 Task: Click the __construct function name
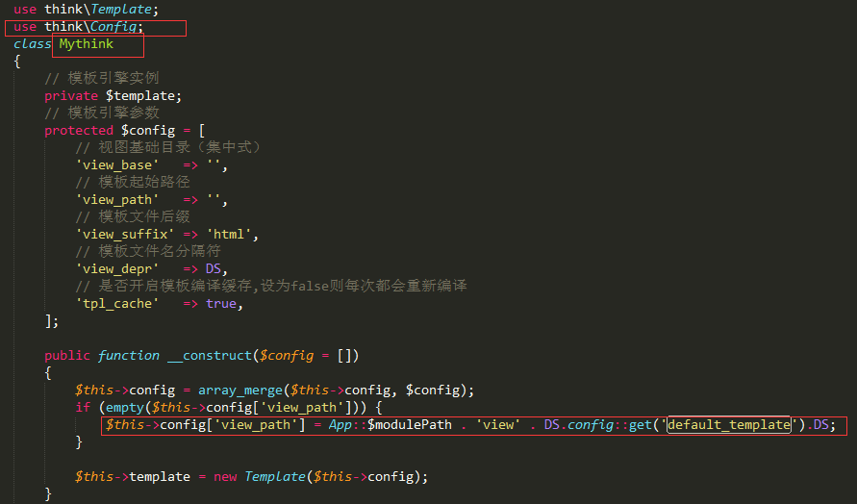pyautogui.click(x=210, y=355)
